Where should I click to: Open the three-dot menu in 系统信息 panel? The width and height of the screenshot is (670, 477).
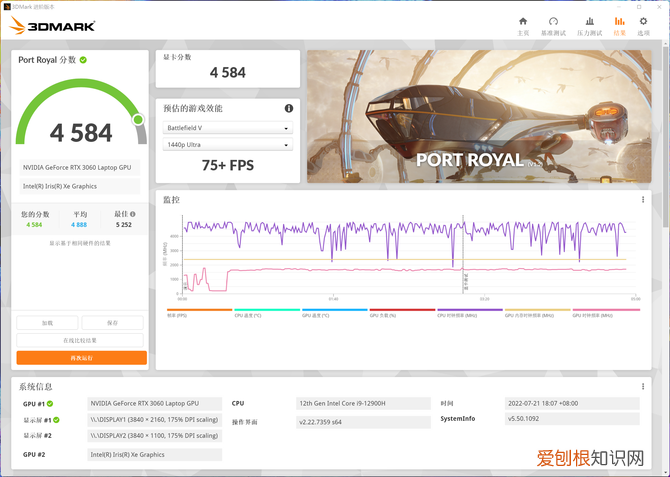[x=643, y=386]
